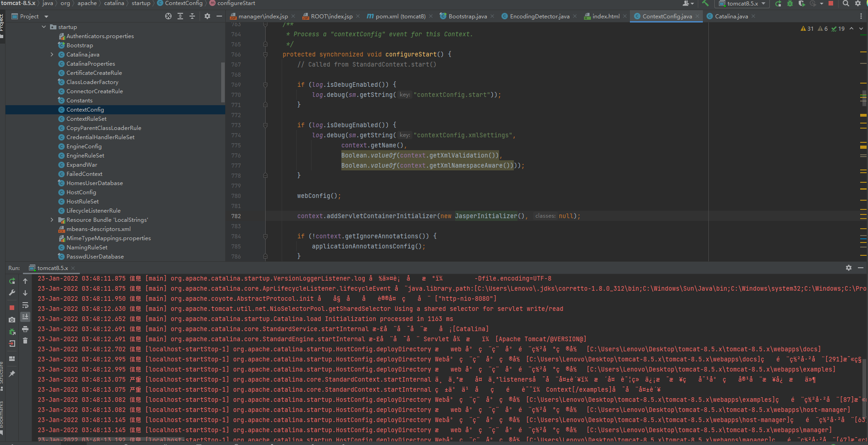Print the console output
This screenshot has height=445, width=868.
(25, 329)
